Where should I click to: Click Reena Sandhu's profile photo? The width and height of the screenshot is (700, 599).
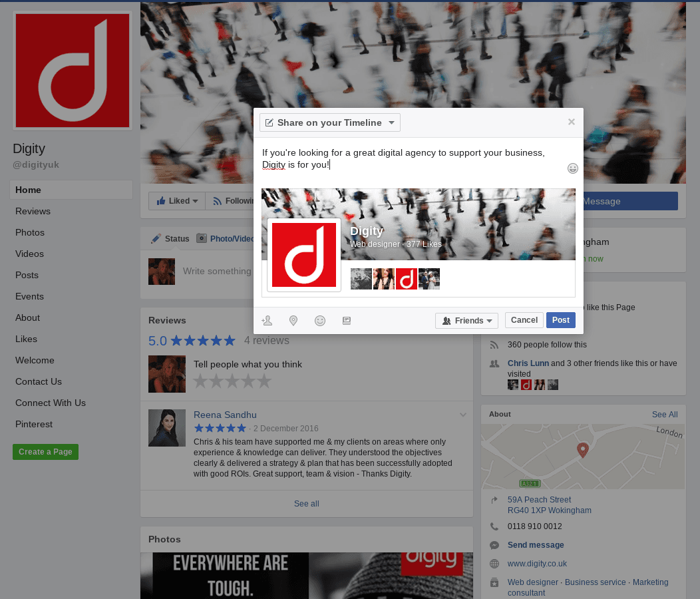(x=167, y=428)
